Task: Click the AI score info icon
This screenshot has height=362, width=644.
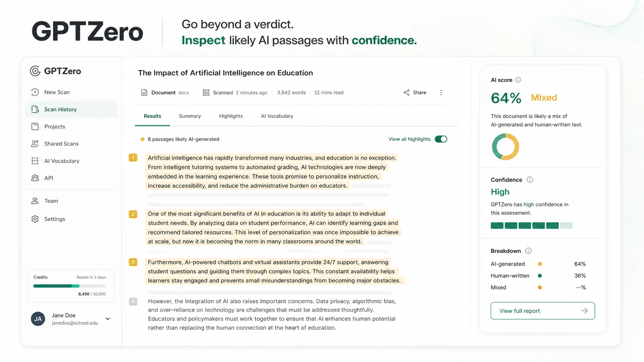Action: tap(518, 80)
